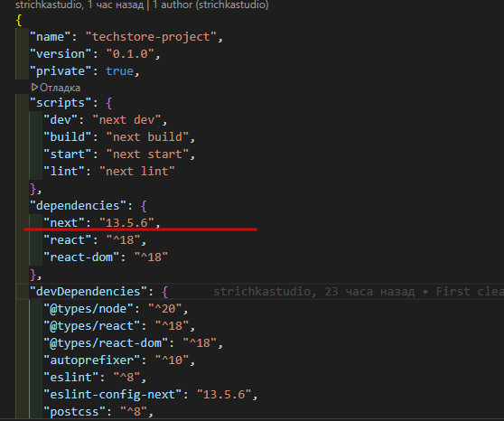Click the "devDependencies" key
This screenshot has height=421, width=504.
(88, 292)
